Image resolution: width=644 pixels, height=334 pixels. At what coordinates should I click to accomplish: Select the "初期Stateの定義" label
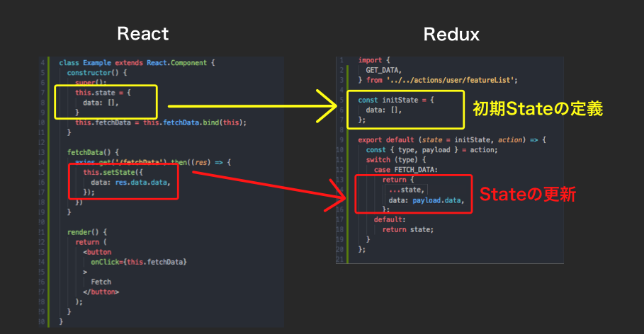pyautogui.click(x=538, y=109)
